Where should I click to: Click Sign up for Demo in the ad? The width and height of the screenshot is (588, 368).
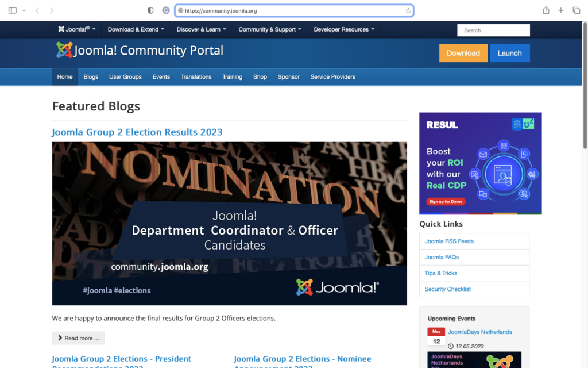[x=446, y=202]
